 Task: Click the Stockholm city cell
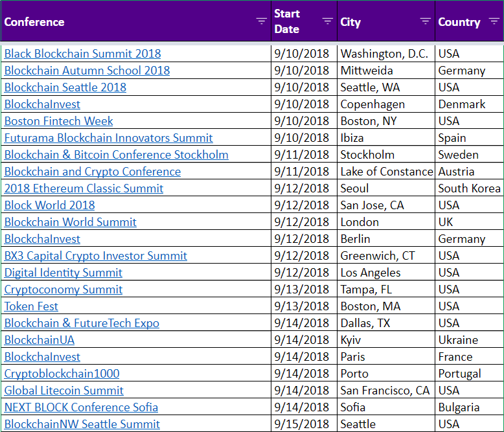[x=386, y=155]
